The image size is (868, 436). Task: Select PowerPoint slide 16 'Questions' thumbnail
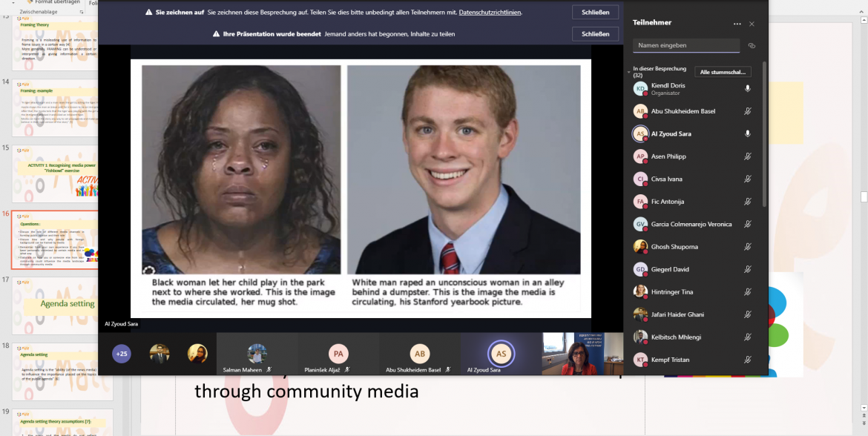56,240
